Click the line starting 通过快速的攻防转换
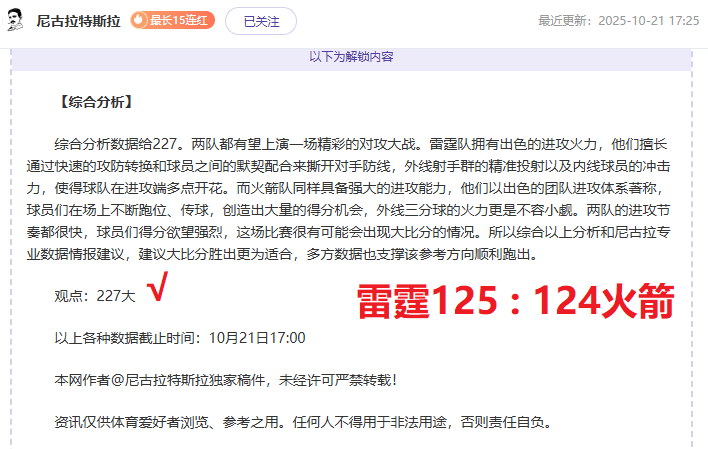 [x=348, y=166]
